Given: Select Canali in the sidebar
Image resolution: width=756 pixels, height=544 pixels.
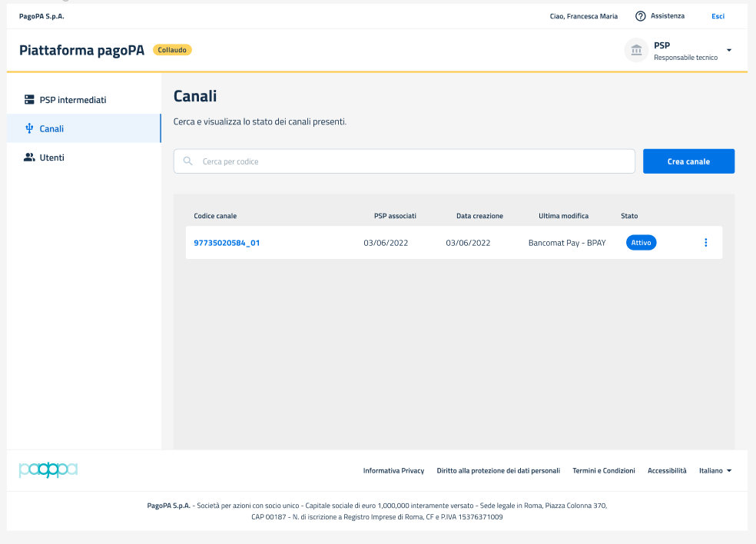Looking at the screenshot, I should [51, 128].
